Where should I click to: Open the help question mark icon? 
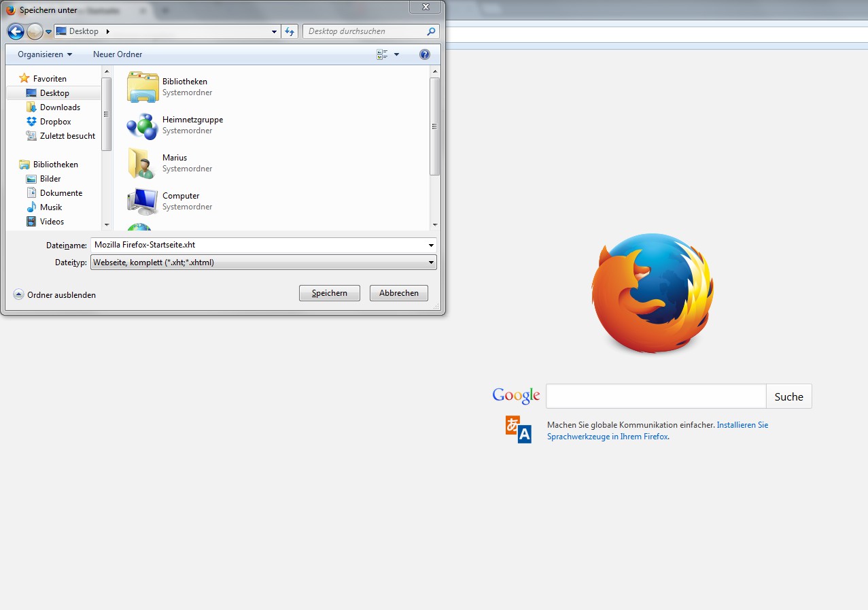pos(425,54)
